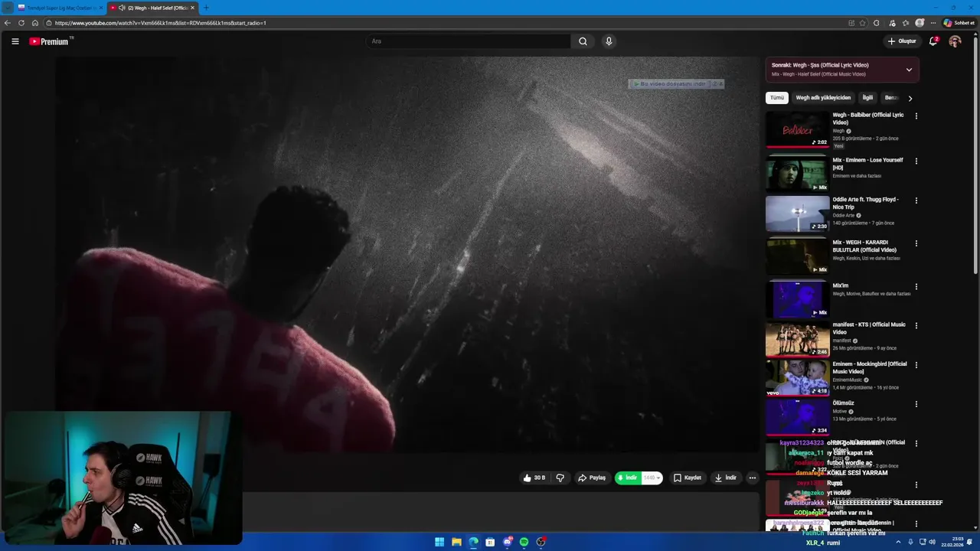Open the YouTube guide hamburger menu
980x551 pixels.
click(15, 41)
